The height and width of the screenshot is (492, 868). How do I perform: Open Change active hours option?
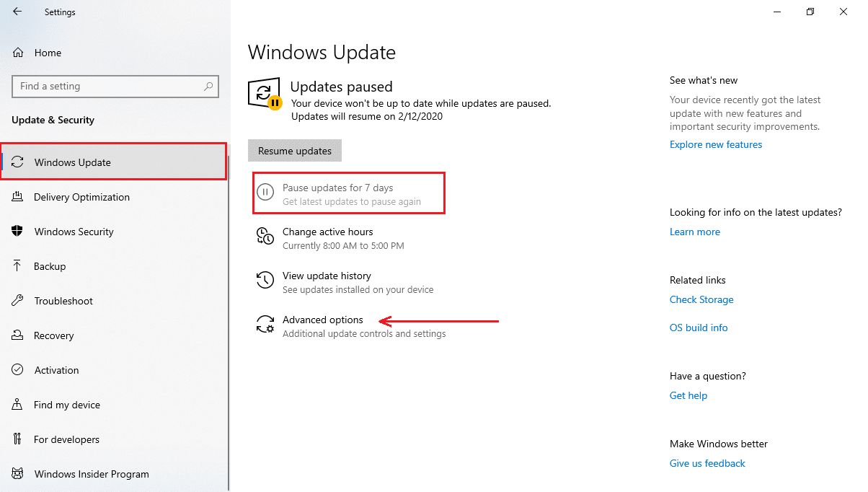click(328, 232)
